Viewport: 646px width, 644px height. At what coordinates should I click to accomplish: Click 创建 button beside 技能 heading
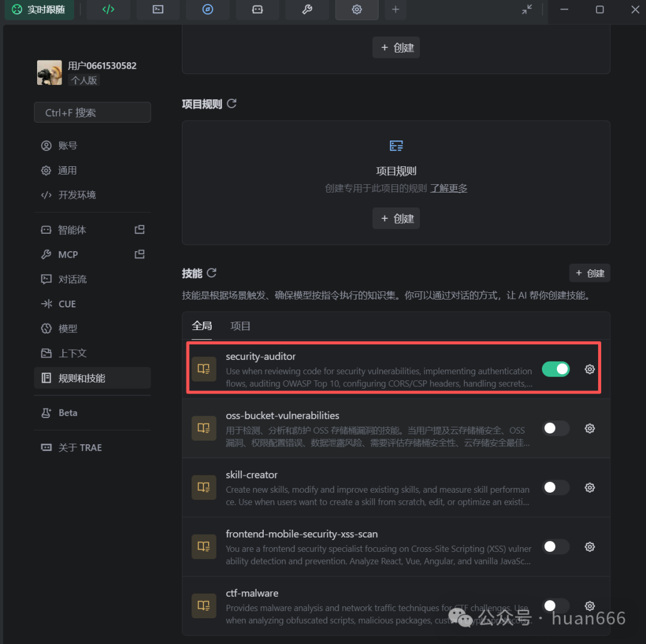click(589, 273)
